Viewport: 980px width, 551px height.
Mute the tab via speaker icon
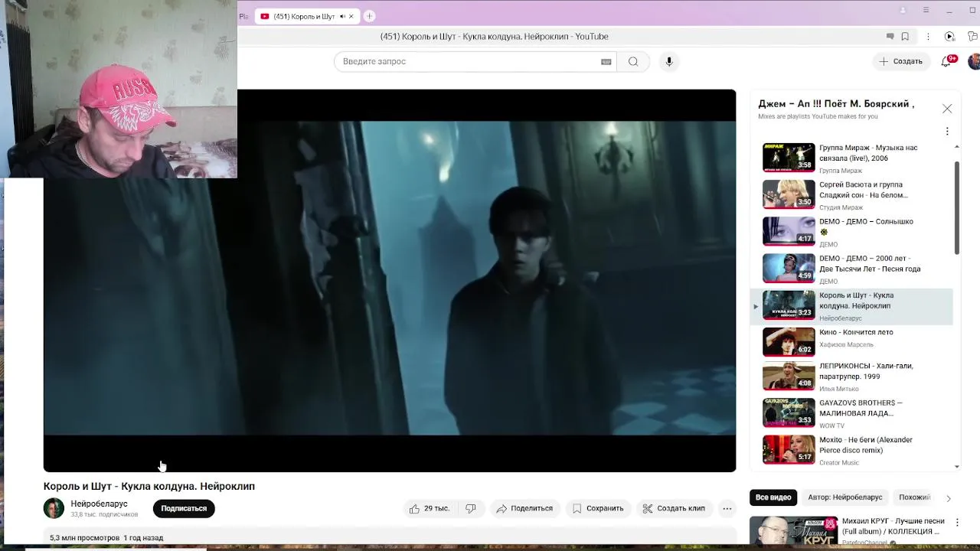tap(342, 16)
